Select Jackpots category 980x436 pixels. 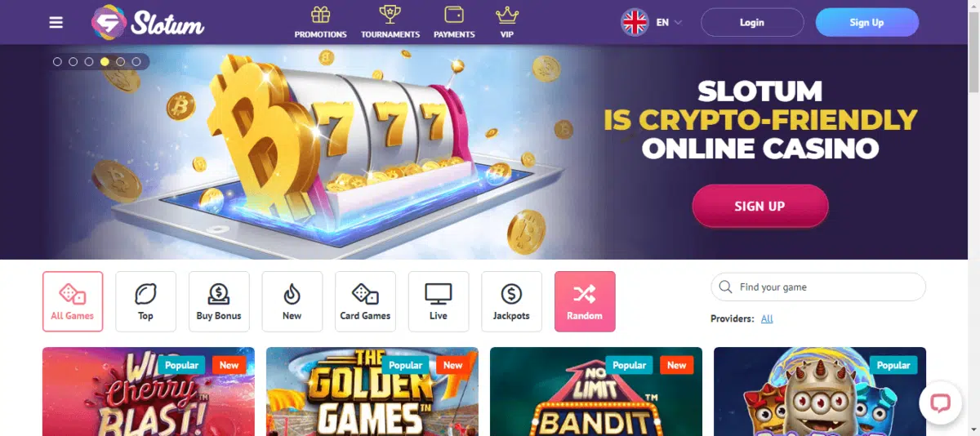pyautogui.click(x=511, y=301)
